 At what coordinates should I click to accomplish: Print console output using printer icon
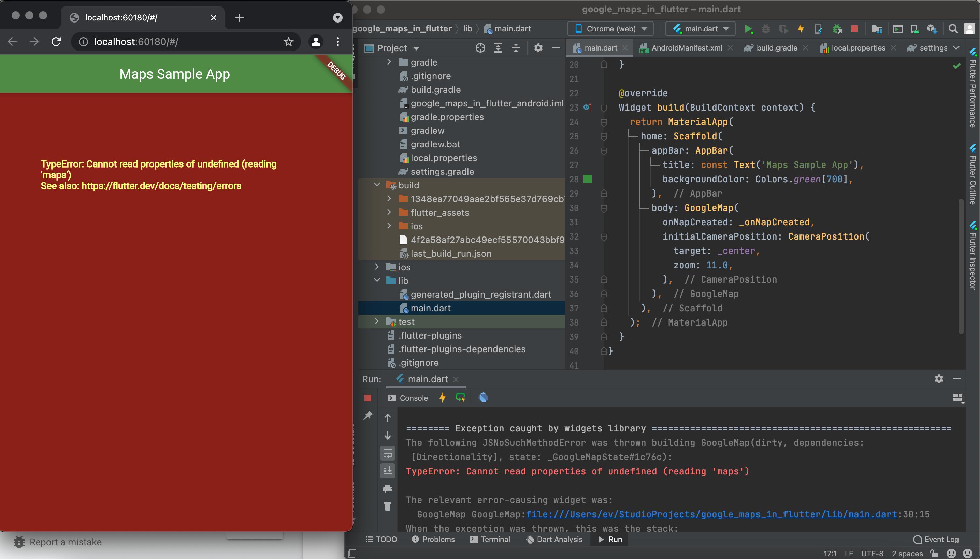tap(387, 489)
